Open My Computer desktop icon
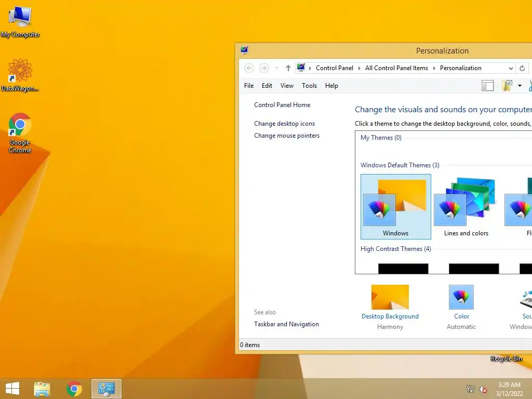Screen dimensions: 532x399 [x=20, y=21]
